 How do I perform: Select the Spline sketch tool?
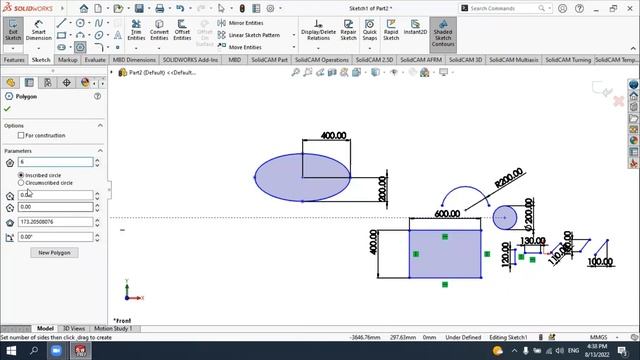98,23
